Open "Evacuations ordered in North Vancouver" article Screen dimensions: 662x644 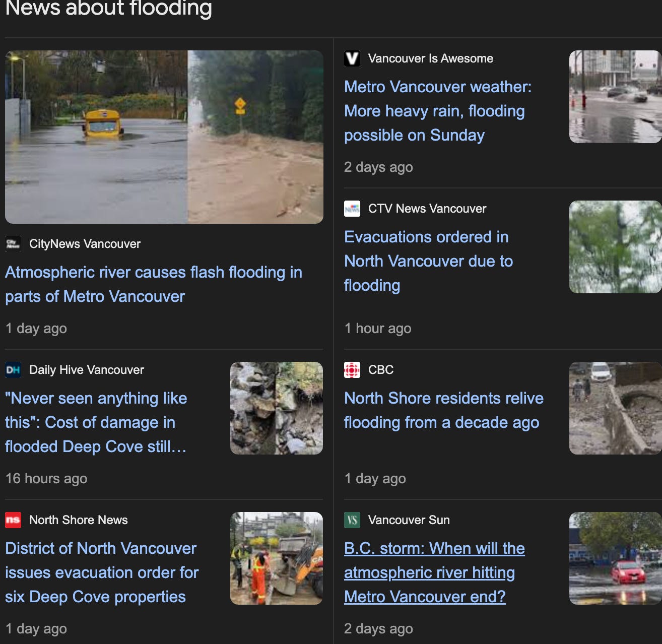point(429,261)
